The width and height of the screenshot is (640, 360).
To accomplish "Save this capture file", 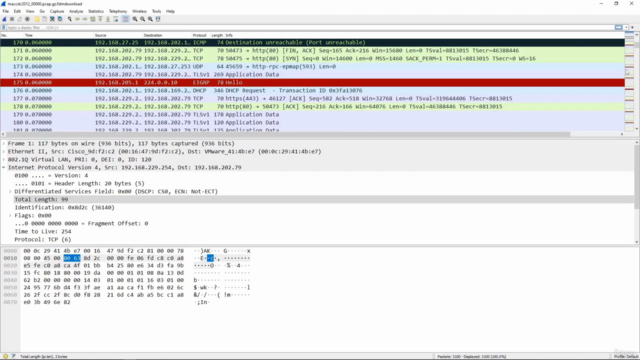I will coord(44,19).
